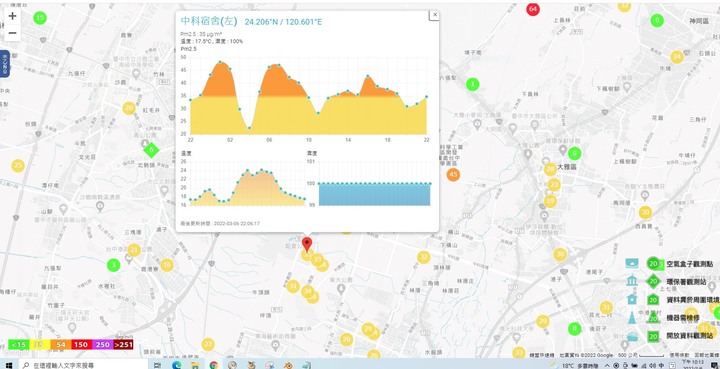Focus the taskbar search box
The image size is (720, 369).
coord(83,365)
